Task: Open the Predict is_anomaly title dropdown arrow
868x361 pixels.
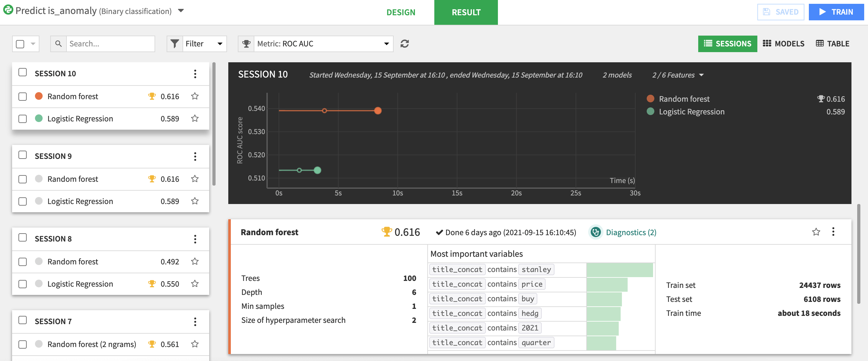Action: tap(181, 10)
